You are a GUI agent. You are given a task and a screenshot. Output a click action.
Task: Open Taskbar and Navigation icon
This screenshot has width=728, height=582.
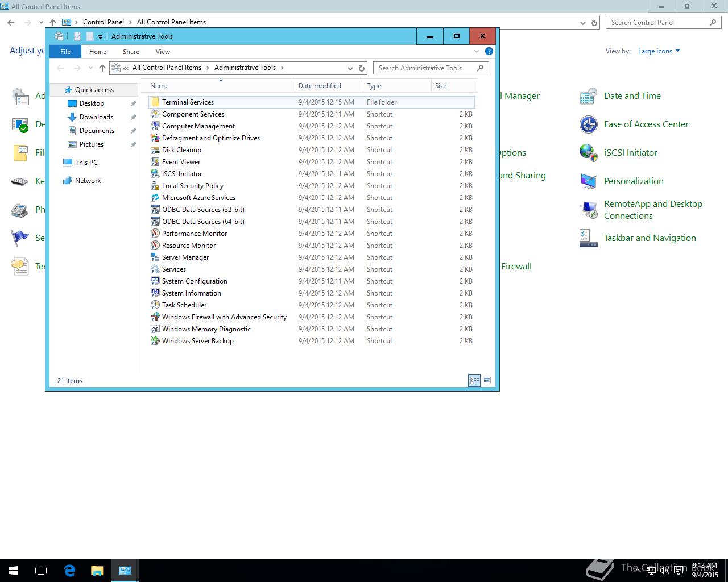[x=588, y=238]
